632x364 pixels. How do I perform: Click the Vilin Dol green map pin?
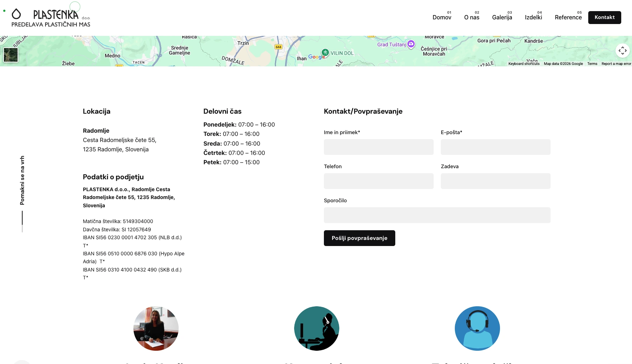click(325, 52)
